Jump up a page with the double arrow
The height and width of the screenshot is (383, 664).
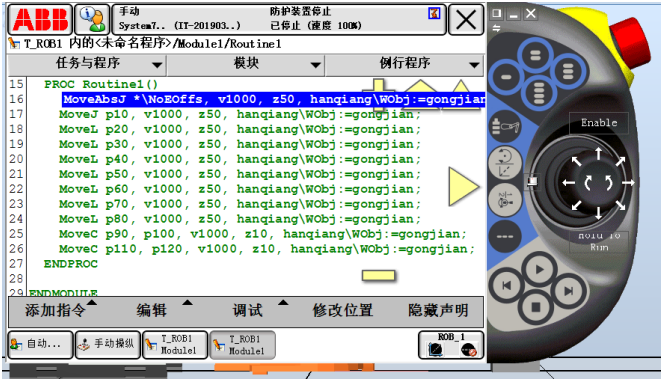point(420,94)
